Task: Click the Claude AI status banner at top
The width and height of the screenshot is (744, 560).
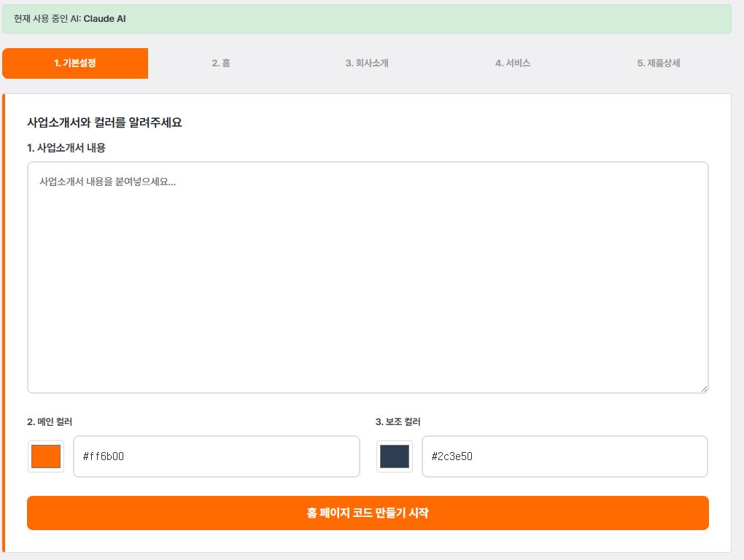Action: (x=372, y=18)
